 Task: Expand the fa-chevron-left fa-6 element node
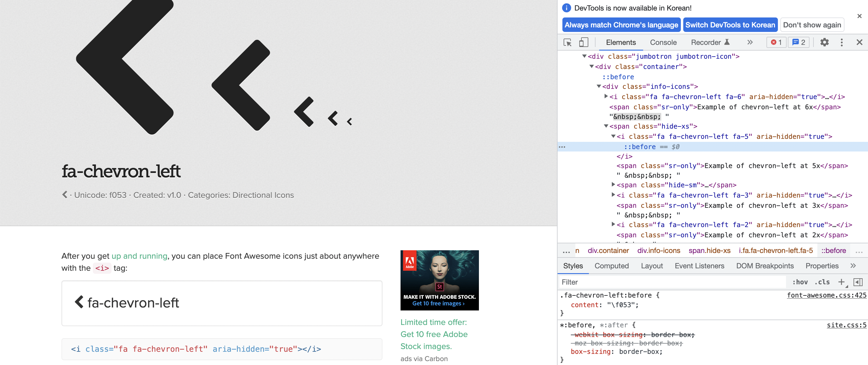606,97
